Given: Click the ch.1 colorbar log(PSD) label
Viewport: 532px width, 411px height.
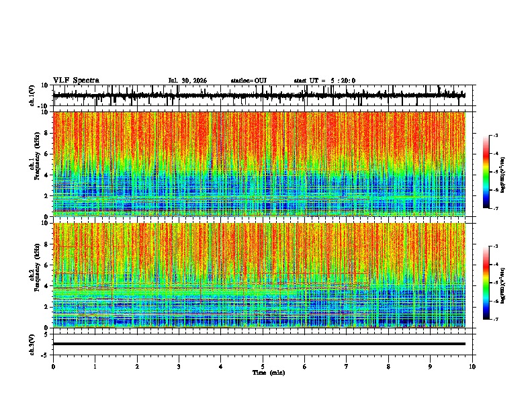Looking at the screenshot, I should (502, 175).
